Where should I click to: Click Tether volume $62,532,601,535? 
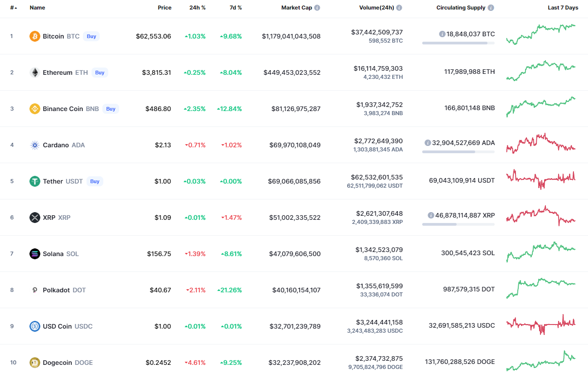point(377,177)
